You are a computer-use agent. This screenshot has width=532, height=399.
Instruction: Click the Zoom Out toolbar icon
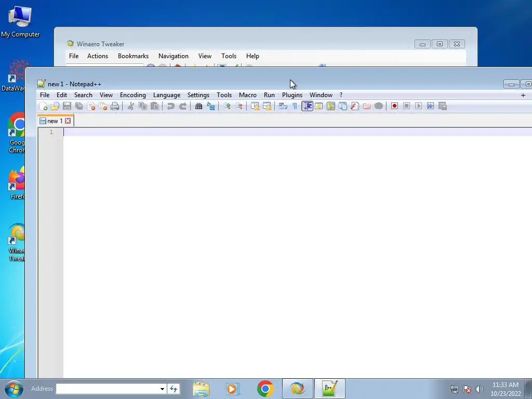click(239, 106)
